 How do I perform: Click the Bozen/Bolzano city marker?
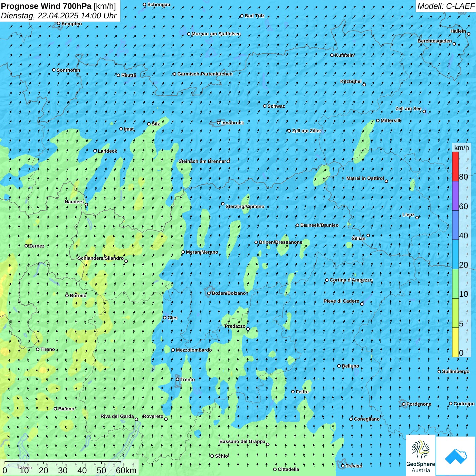tap(209, 293)
